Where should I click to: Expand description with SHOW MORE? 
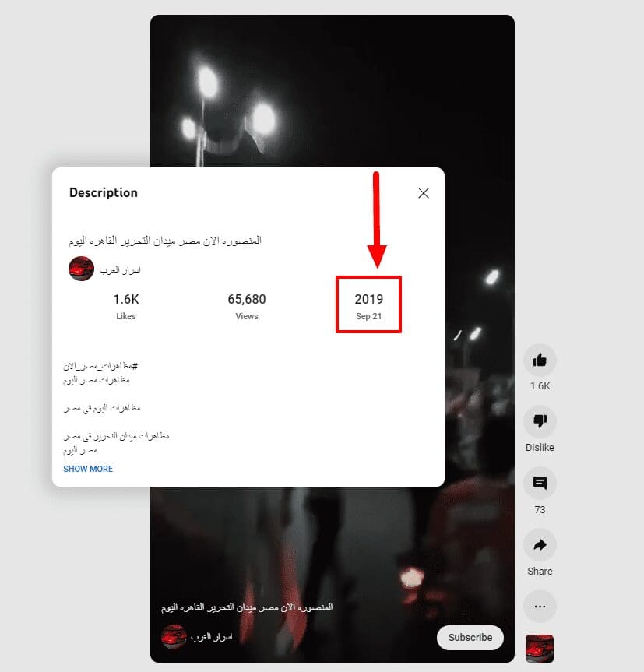coord(88,469)
